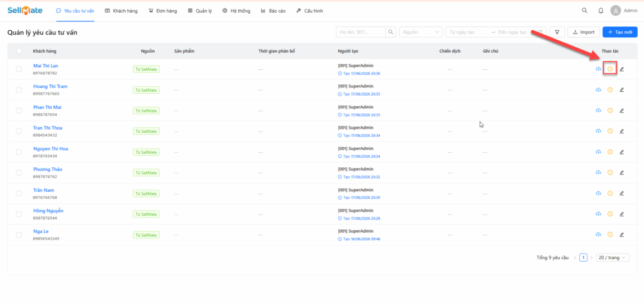Click the cloud upload icon for Mai Thi Lan
644x302 pixels.
click(x=599, y=69)
